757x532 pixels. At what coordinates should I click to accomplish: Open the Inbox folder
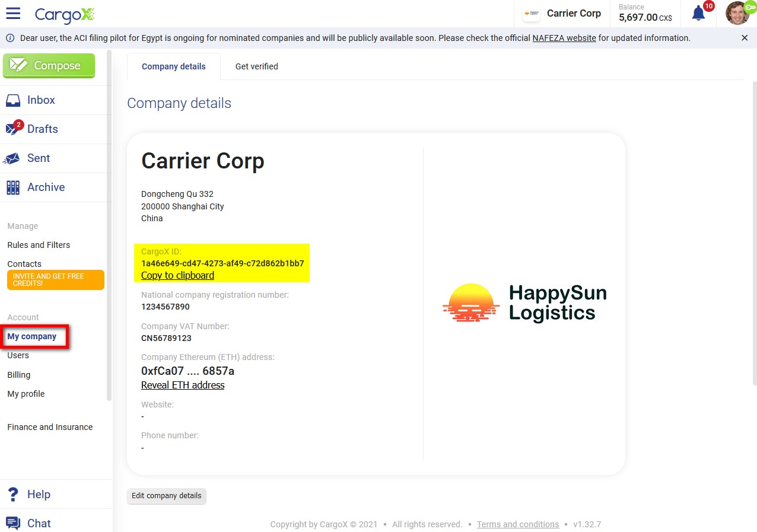click(41, 100)
